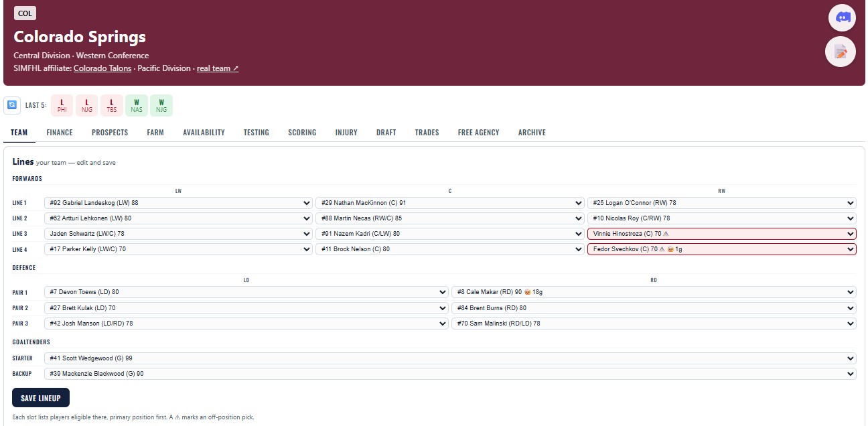The height and width of the screenshot is (426, 868).
Task: Open the Prospects tab
Action: pos(110,133)
